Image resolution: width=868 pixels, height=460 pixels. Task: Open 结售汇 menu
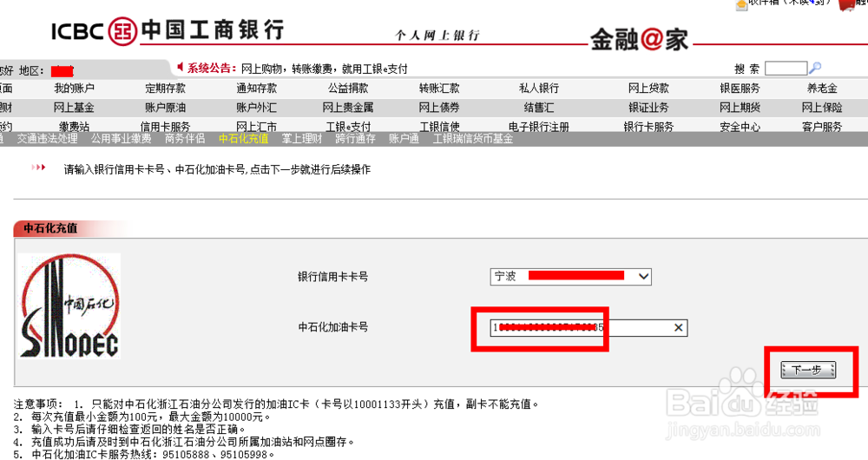tap(539, 108)
